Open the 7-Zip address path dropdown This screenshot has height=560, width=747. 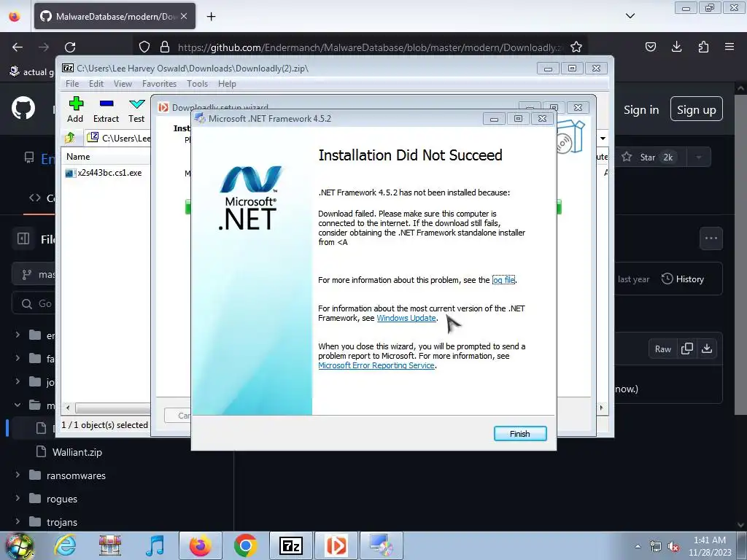click(603, 138)
